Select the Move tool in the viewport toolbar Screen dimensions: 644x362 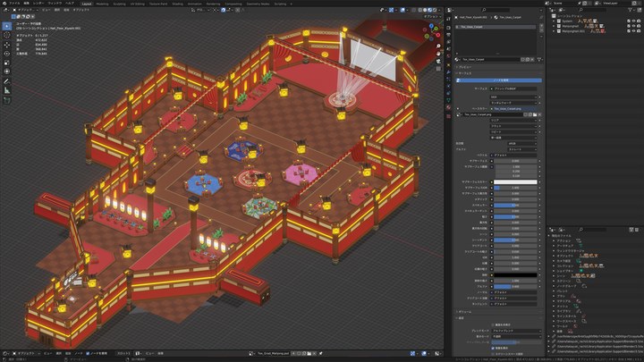tap(6, 46)
